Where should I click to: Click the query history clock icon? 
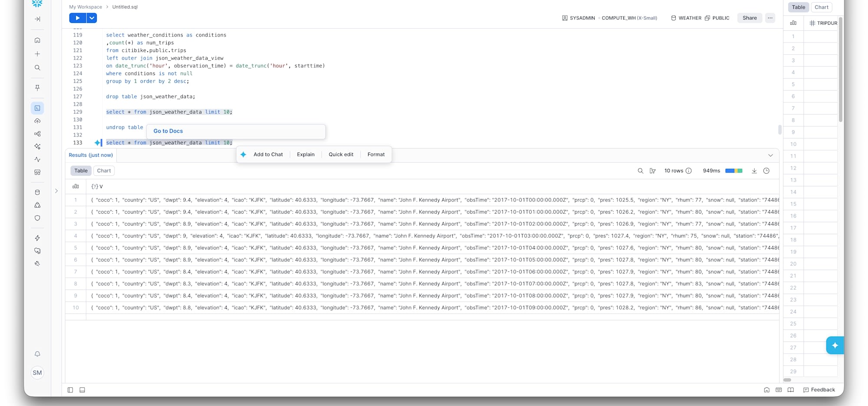click(766, 171)
